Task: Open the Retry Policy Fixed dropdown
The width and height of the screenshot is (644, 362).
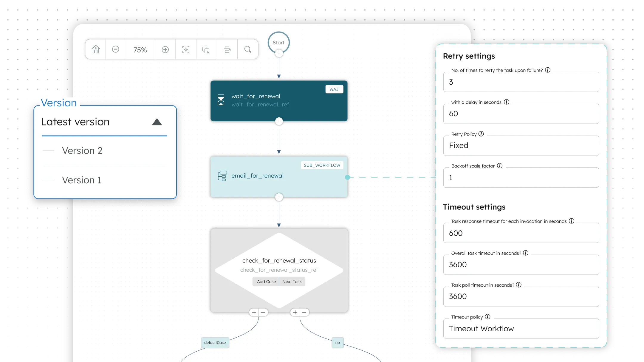Action: point(521,146)
